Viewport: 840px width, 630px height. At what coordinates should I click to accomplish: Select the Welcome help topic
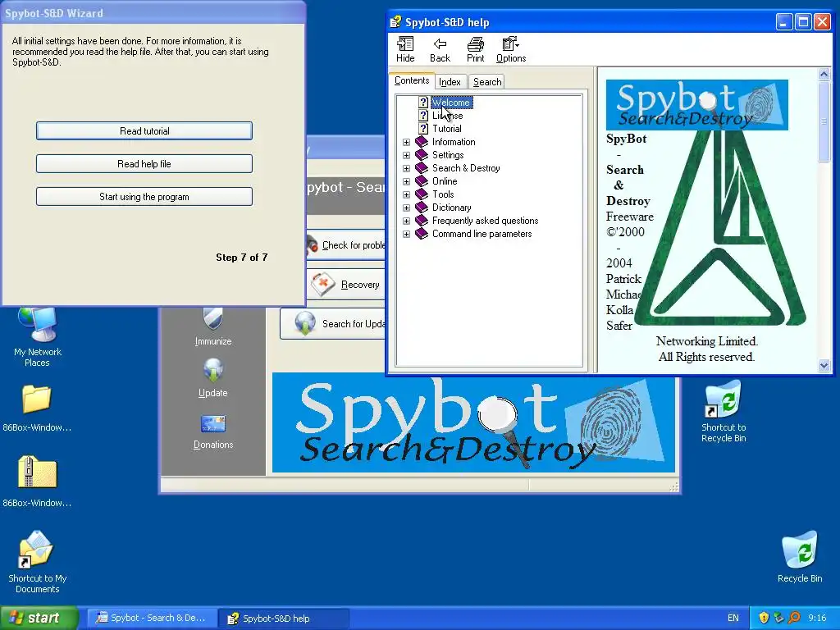pos(451,103)
